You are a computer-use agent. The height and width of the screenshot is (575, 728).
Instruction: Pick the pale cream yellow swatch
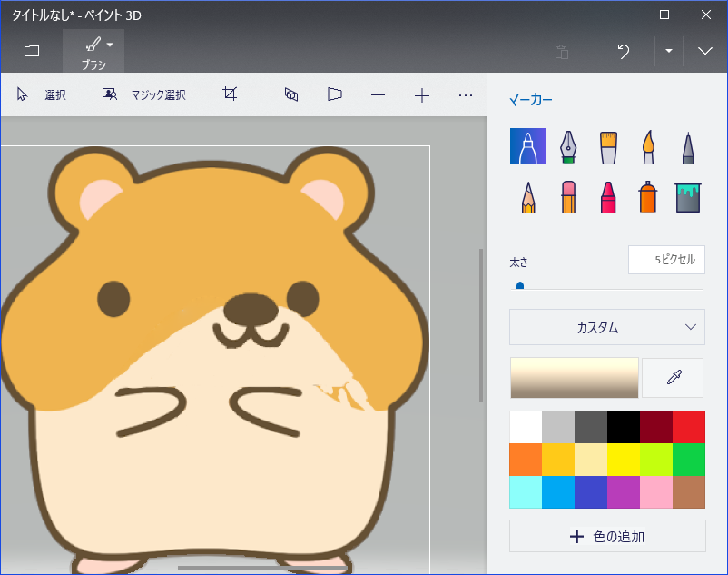[591, 460]
